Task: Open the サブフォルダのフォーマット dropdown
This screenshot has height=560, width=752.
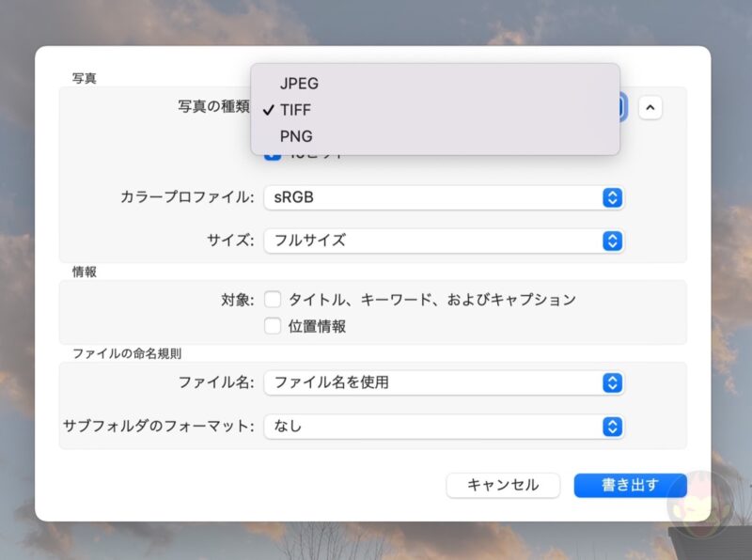Action: pos(442,427)
